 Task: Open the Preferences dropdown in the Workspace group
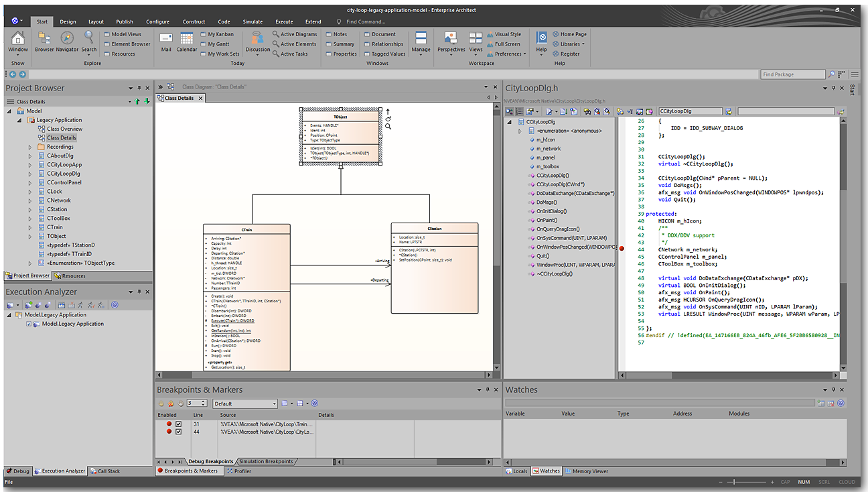click(x=510, y=54)
